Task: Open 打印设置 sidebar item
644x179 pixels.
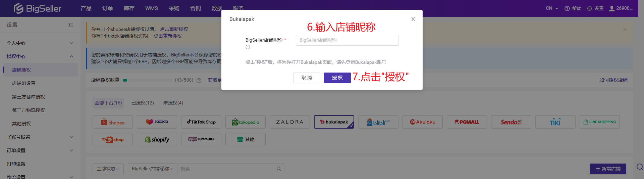Action: pyautogui.click(x=40, y=164)
